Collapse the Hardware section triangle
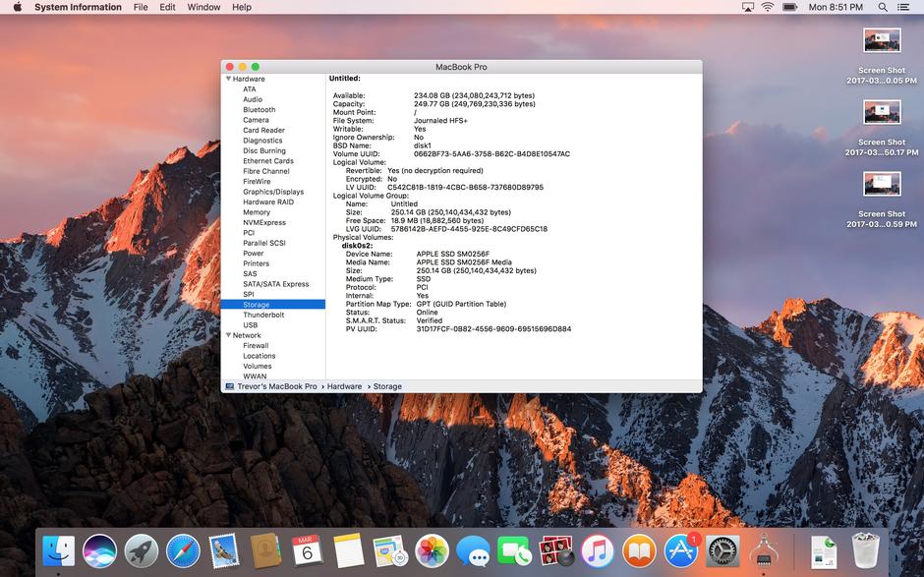924x577 pixels. pos(228,79)
